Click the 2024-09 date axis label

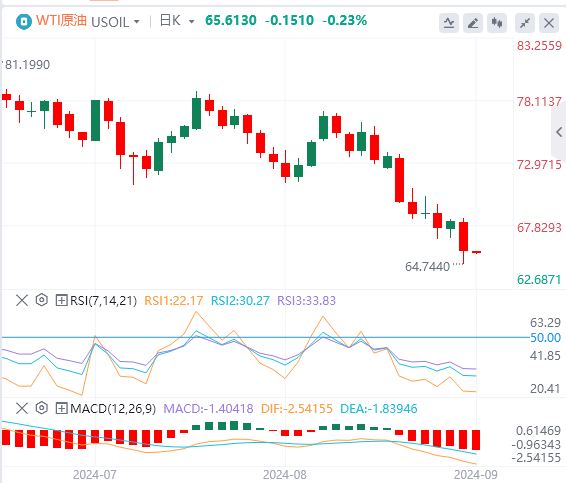point(475,475)
